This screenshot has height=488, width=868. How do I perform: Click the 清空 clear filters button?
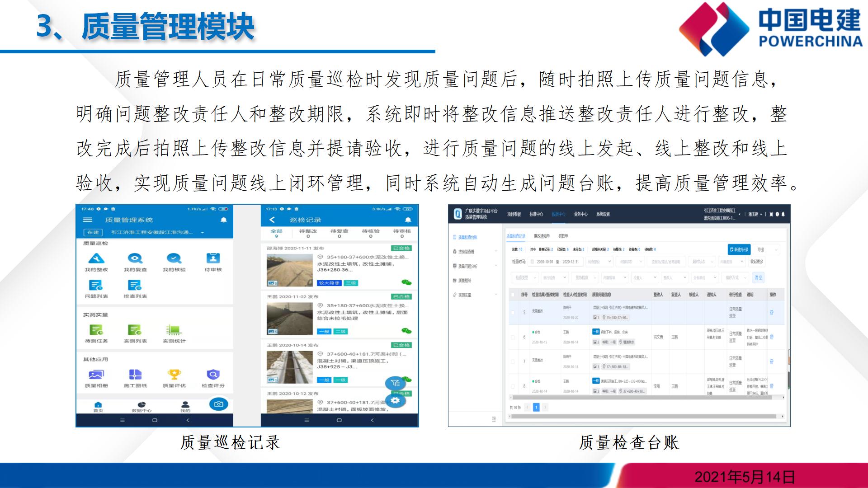point(758,277)
